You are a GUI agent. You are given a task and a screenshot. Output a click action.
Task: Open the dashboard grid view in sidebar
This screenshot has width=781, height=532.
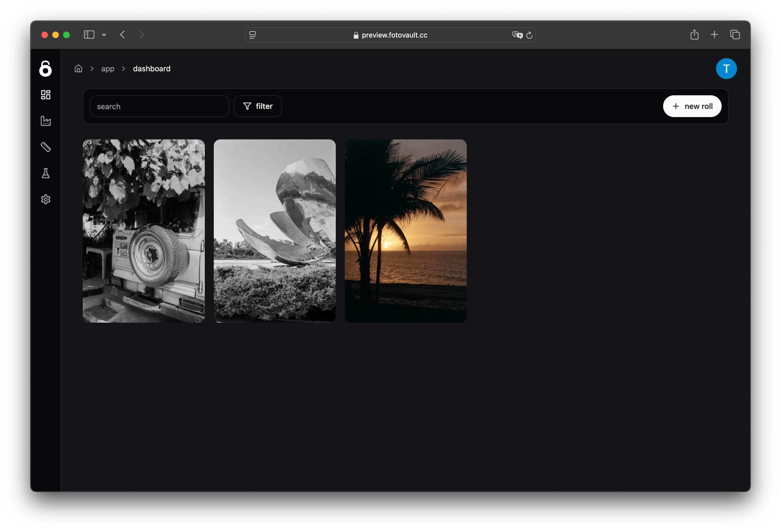46,95
